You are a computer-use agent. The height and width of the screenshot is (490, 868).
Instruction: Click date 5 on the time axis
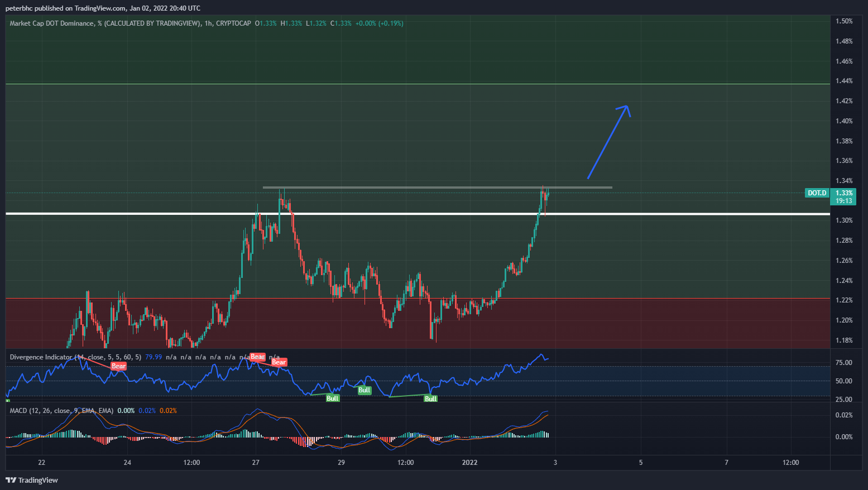(641, 463)
